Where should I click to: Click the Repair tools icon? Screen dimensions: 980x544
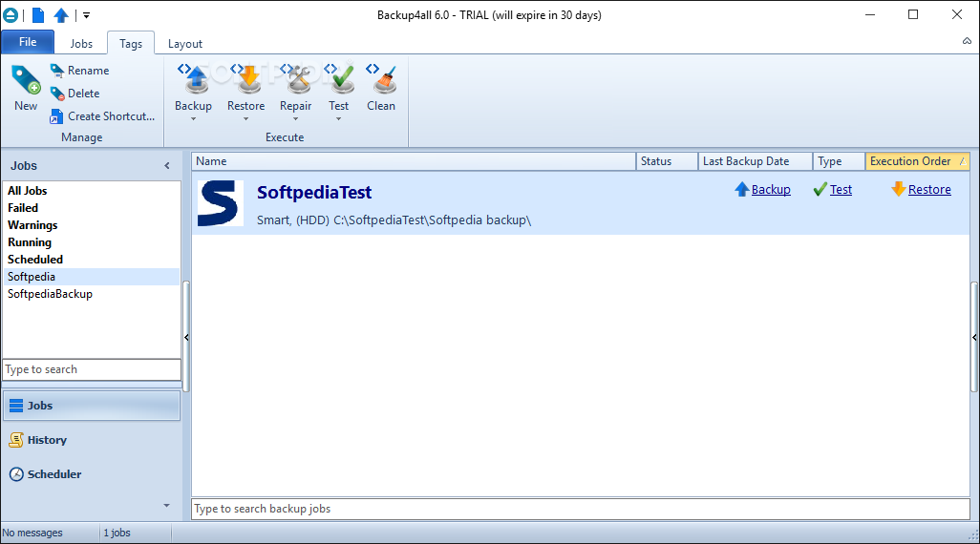click(296, 80)
